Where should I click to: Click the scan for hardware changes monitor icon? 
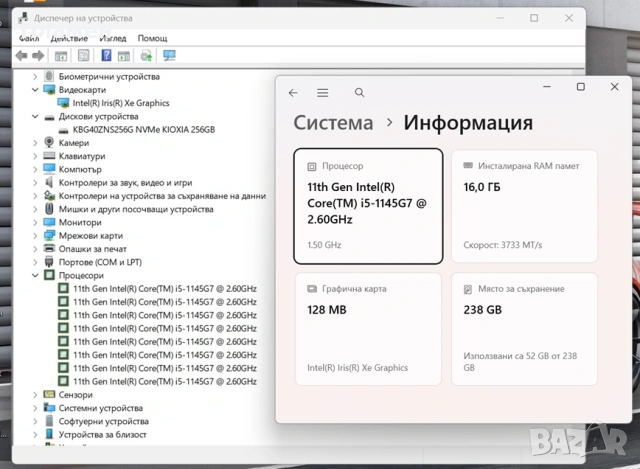tap(169, 55)
